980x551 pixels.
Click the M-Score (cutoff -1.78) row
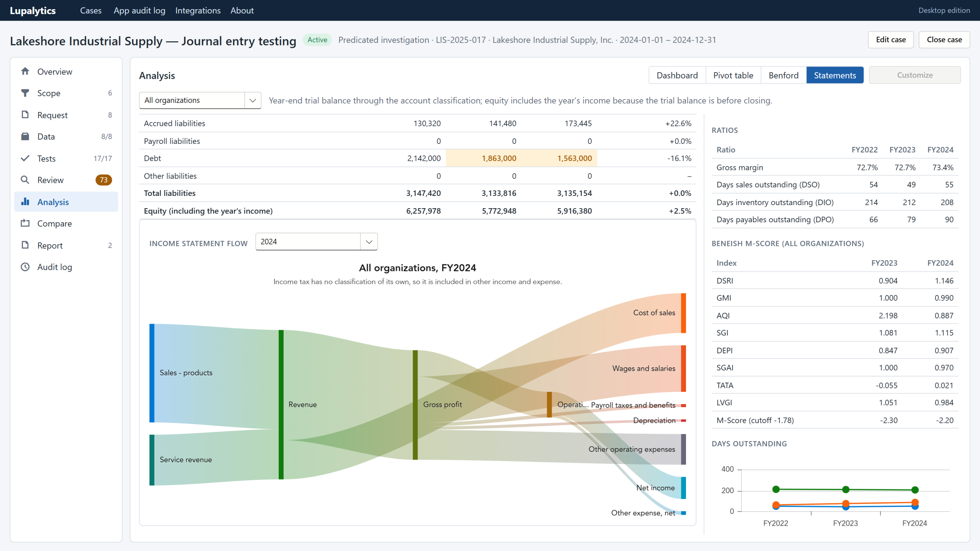click(835, 420)
